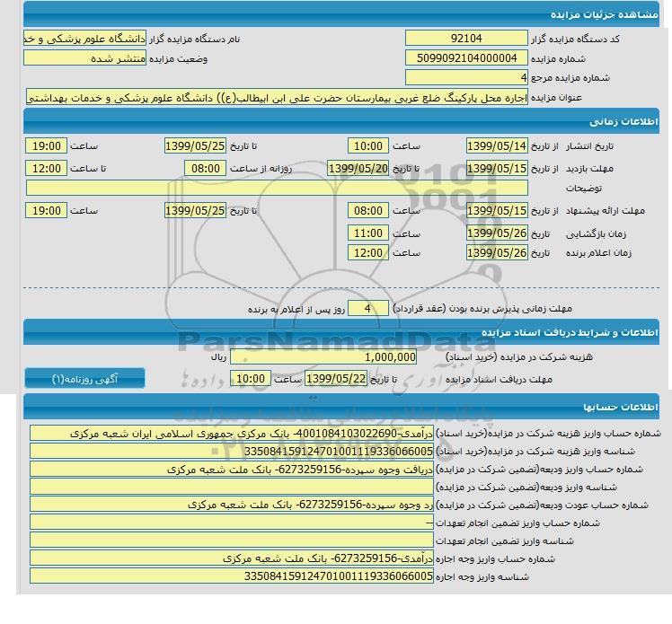Click the participation fee deposit ID field (خرید اسناد)
Image resolution: width=672 pixels, height=624 pixels.
click(232, 452)
